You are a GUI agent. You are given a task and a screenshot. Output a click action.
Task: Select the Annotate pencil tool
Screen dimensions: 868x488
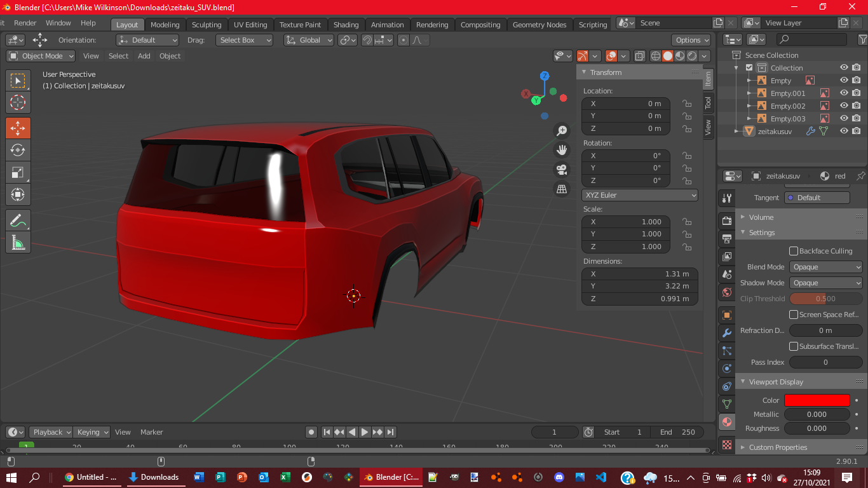[x=18, y=220]
